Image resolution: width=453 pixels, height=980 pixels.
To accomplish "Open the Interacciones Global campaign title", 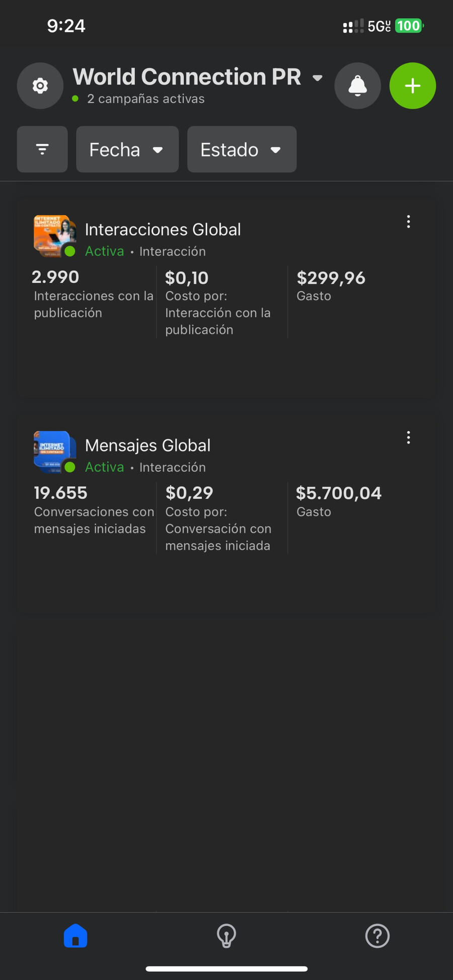I will click(163, 230).
